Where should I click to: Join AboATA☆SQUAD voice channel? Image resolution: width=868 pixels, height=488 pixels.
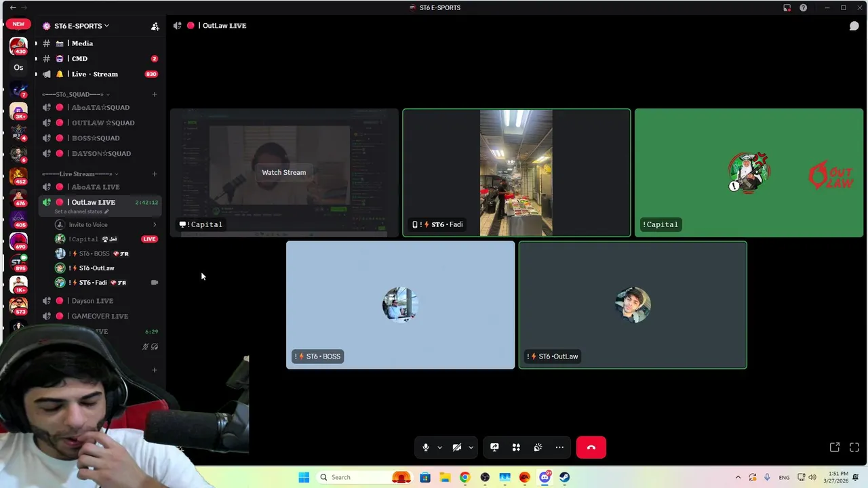point(99,107)
